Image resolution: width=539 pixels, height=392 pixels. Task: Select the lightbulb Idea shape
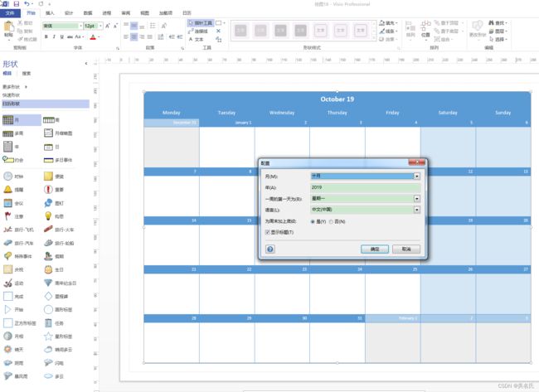pyautogui.click(x=54, y=216)
